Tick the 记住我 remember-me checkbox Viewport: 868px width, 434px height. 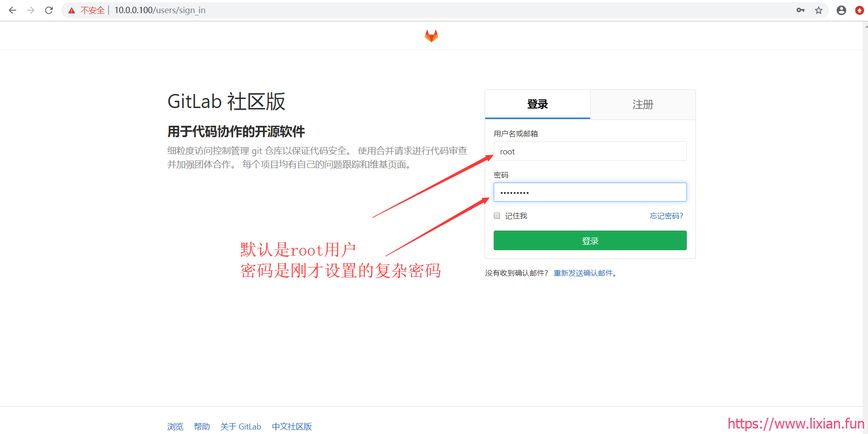pyautogui.click(x=497, y=216)
